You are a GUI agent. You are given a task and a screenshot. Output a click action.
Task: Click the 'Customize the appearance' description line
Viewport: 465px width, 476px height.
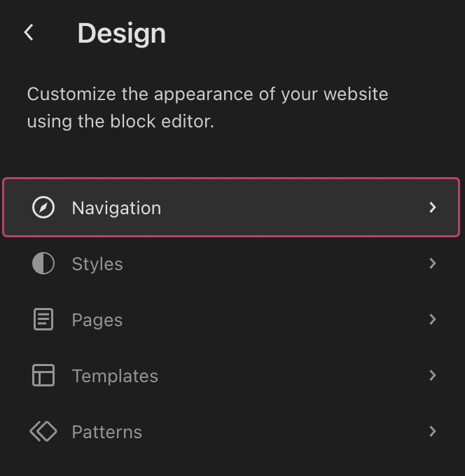point(207,94)
